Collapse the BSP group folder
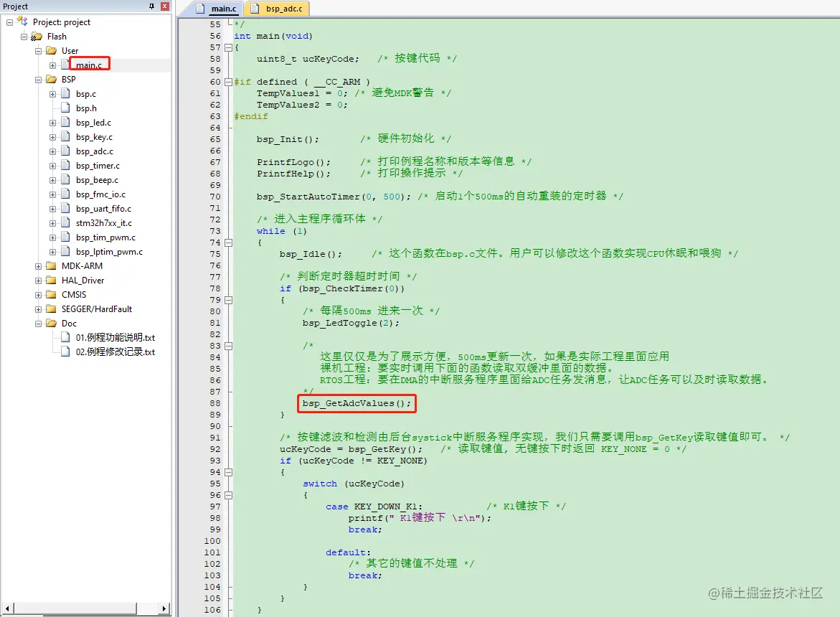 (x=39, y=80)
